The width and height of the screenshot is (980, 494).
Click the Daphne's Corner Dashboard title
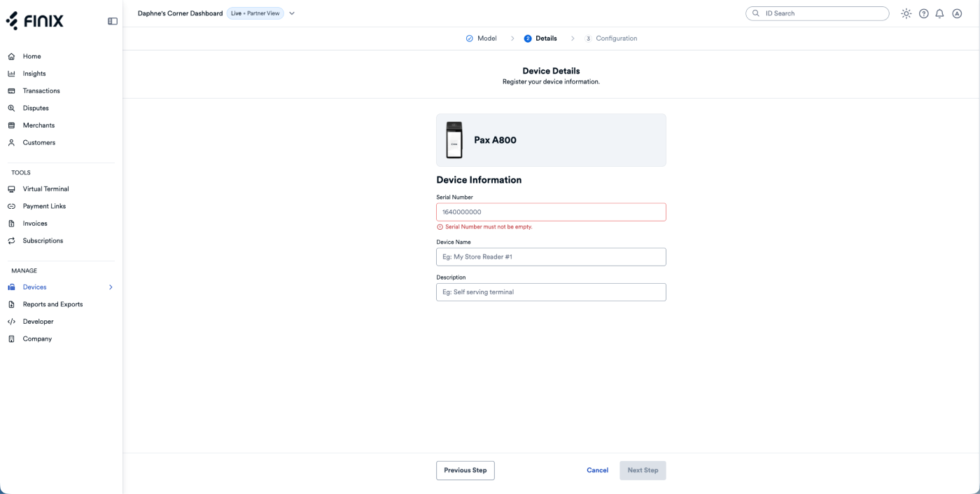180,13
